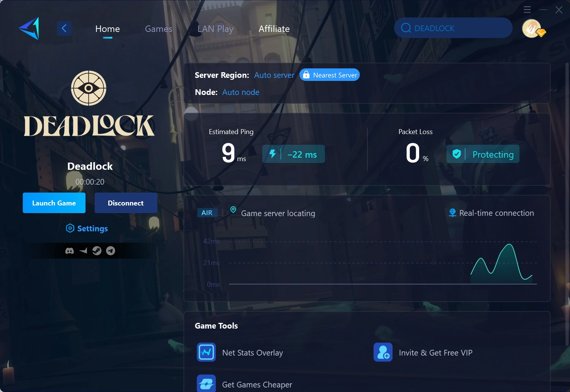
Task: Click the Invite & Get Free VIP label
Action: coord(435,353)
